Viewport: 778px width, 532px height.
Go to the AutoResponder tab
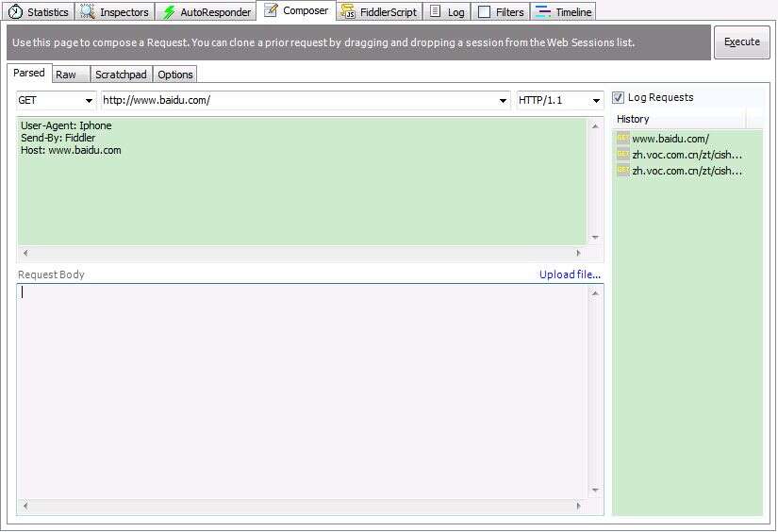(207, 12)
